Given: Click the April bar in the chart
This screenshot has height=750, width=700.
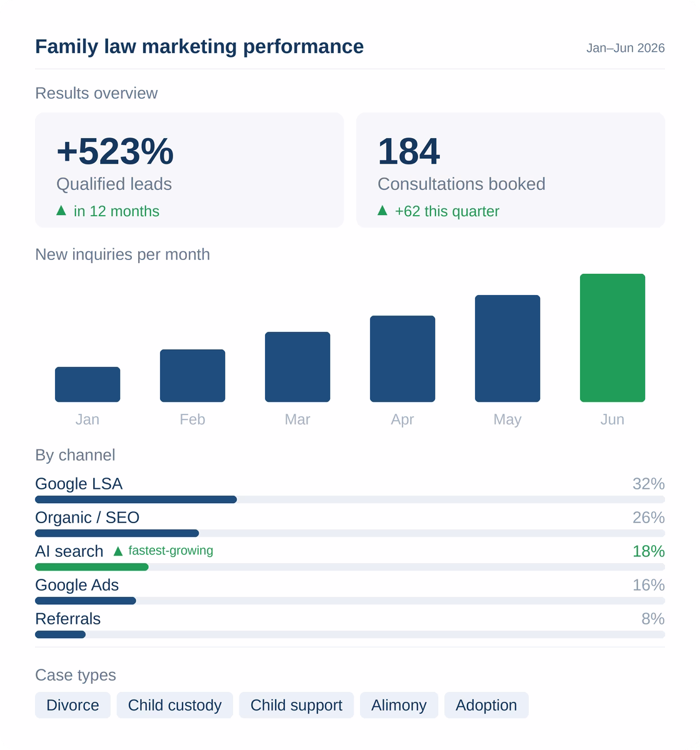Looking at the screenshot, I should click(402, 359).
